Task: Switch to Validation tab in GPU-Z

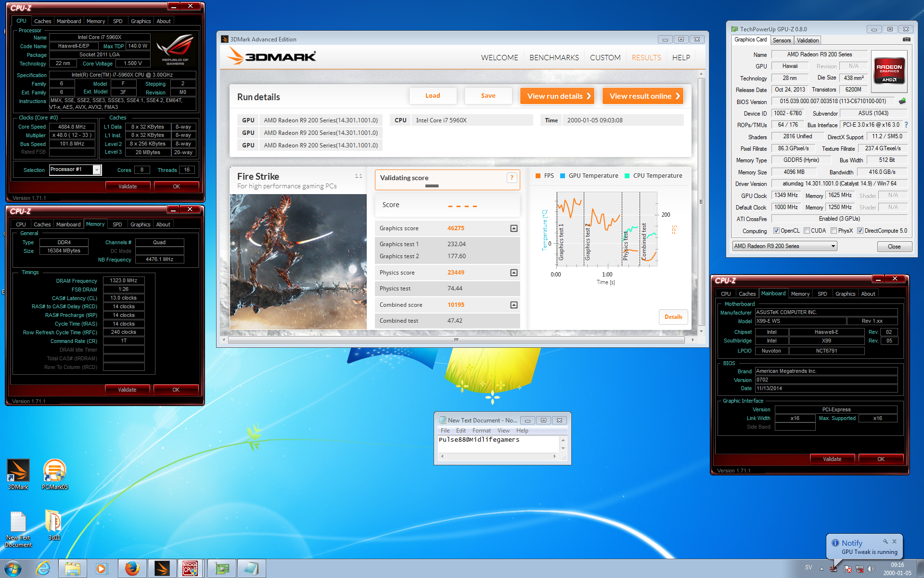Action: coord(808,40)
